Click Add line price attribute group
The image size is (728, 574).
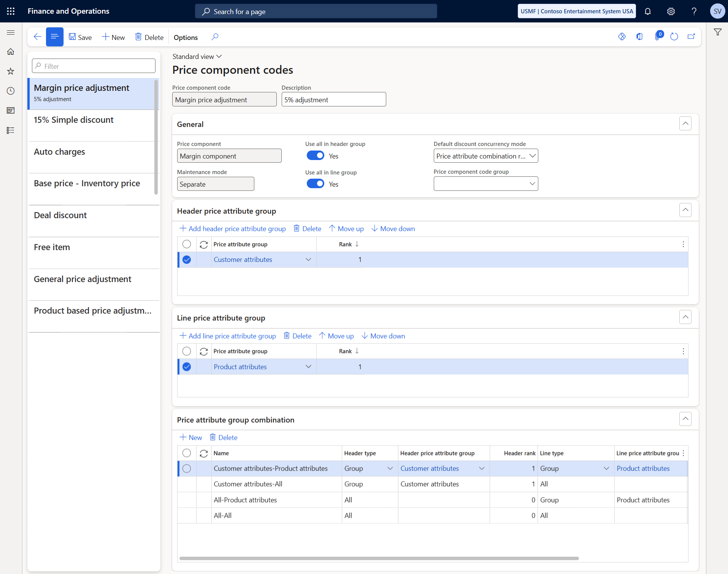[227, 336]
